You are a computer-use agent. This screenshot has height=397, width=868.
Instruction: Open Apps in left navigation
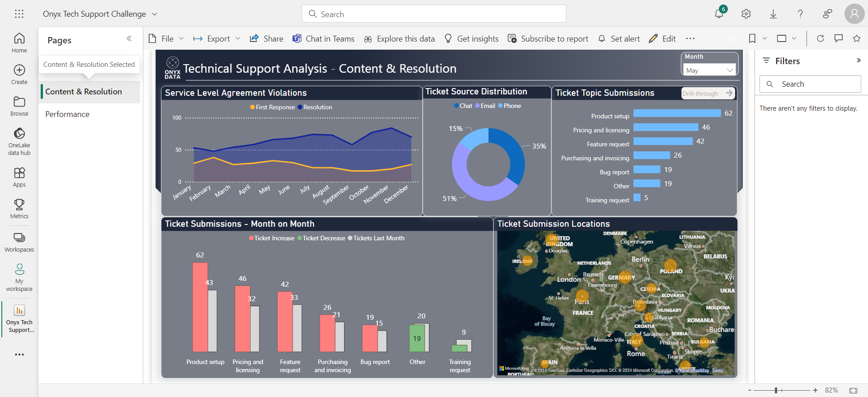click(x=19, y=177)
